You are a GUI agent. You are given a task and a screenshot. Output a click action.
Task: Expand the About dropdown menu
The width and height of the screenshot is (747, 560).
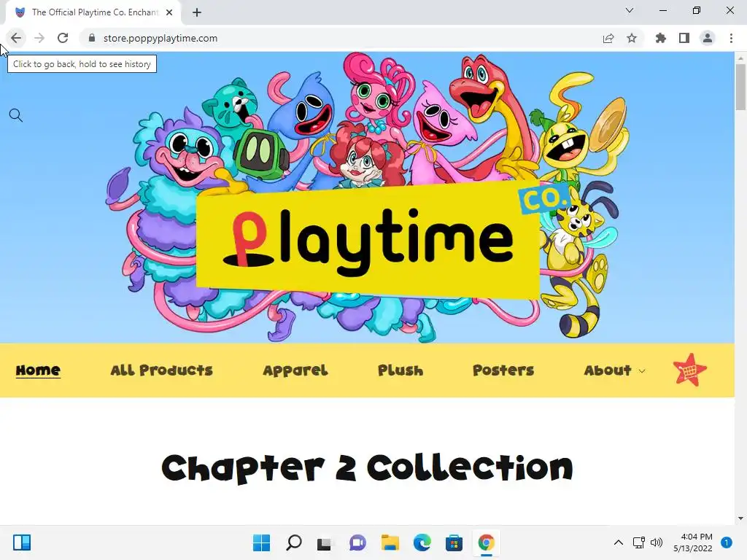pos(614,370)
